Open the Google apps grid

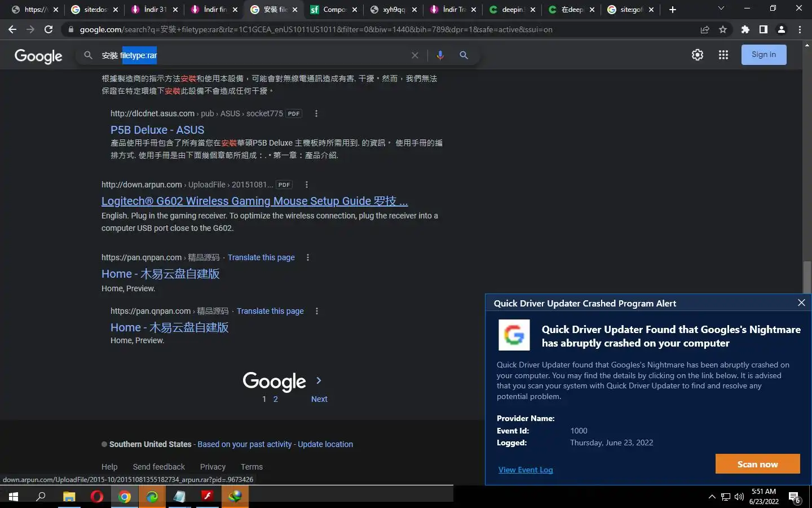coord(723,55)
